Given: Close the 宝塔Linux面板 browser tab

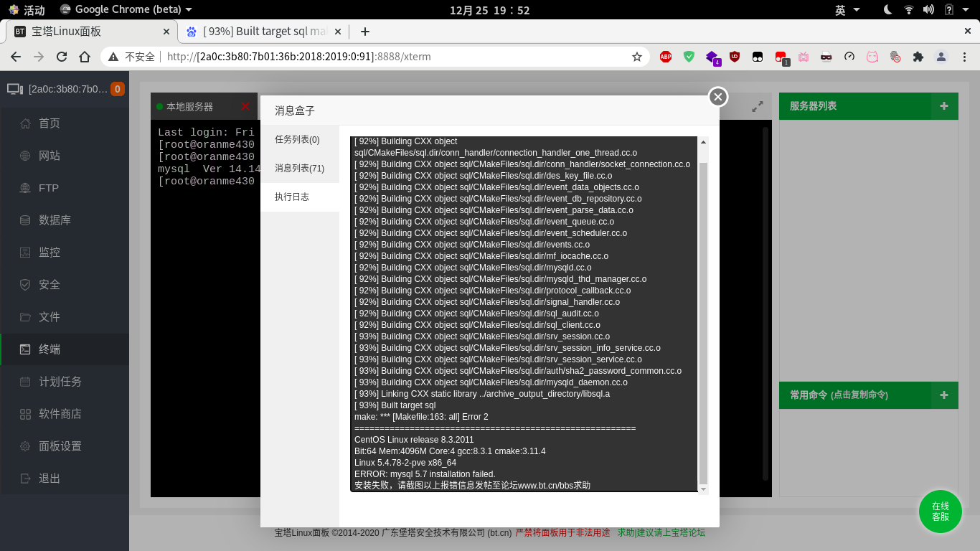Looking at the screenshot, I should 166,32.
